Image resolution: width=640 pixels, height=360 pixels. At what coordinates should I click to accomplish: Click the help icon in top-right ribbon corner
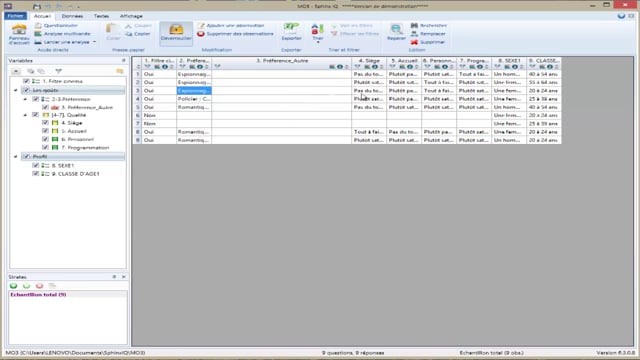(x=621, y=16)
